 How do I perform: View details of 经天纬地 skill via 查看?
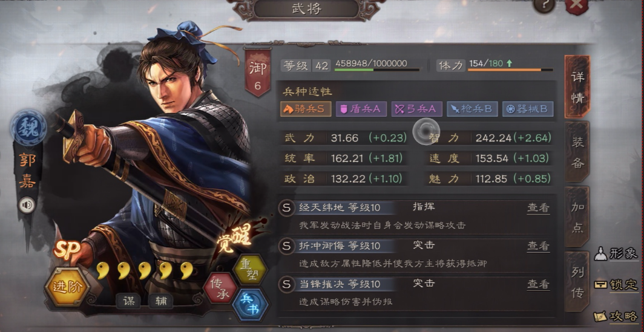(539, 207)
